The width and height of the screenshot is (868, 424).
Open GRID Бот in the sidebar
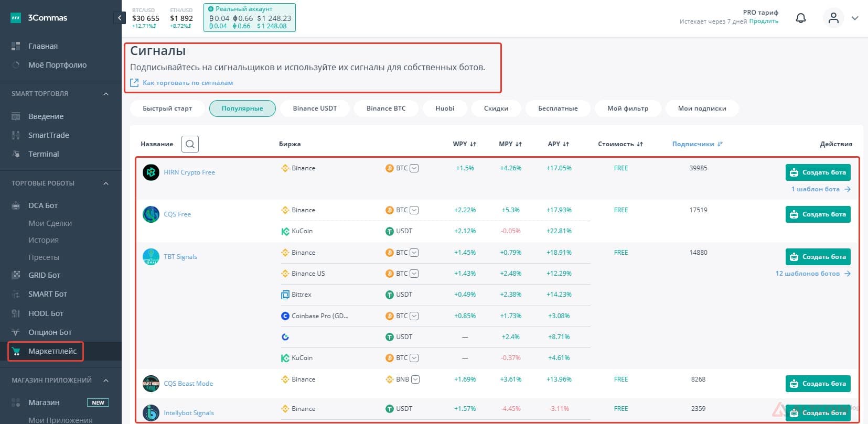[44, 275]
